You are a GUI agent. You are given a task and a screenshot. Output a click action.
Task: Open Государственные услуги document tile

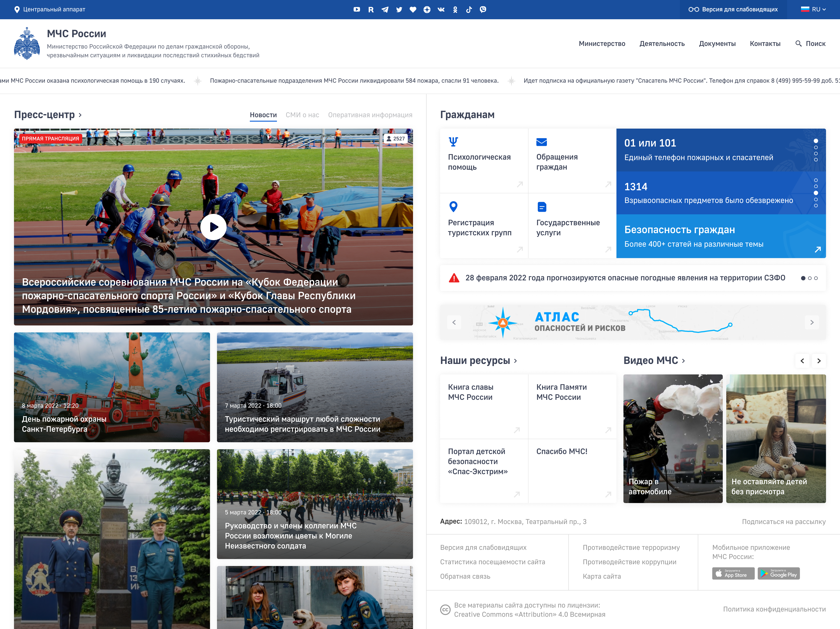pos(572,226)
